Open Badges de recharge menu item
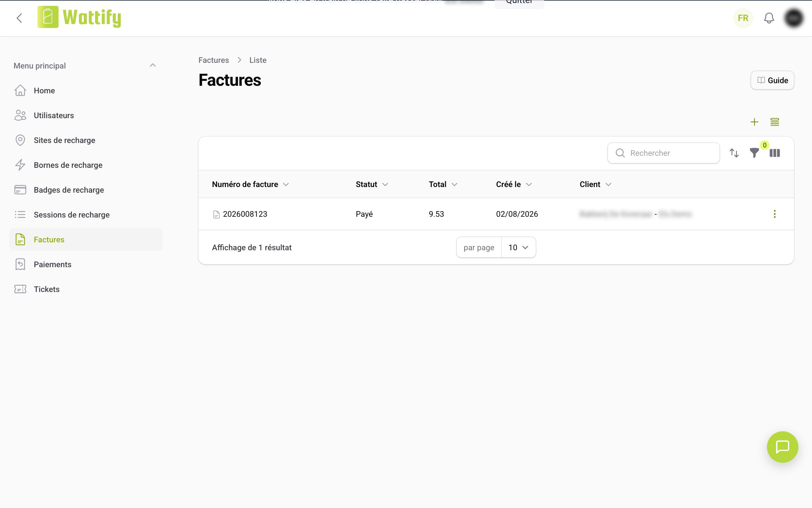This screenshot has width=812, height=508. tap(86, 190)
